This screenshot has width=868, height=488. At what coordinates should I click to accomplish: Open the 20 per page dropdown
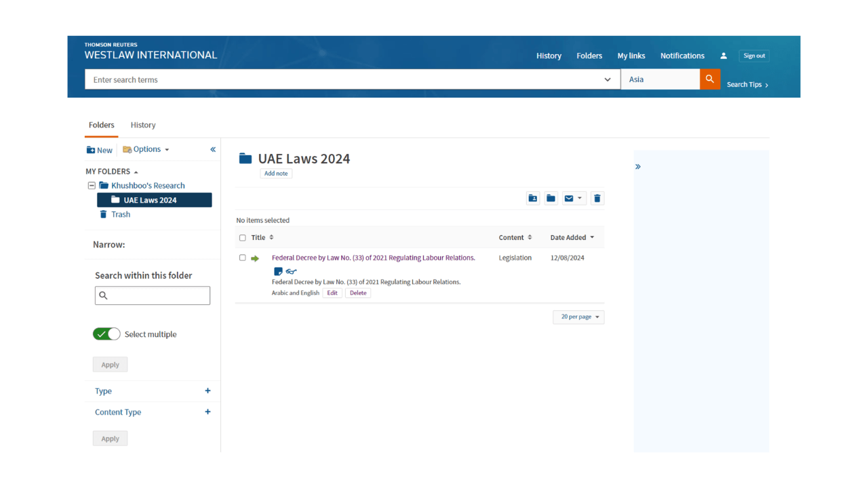click(x=578, y=317)
